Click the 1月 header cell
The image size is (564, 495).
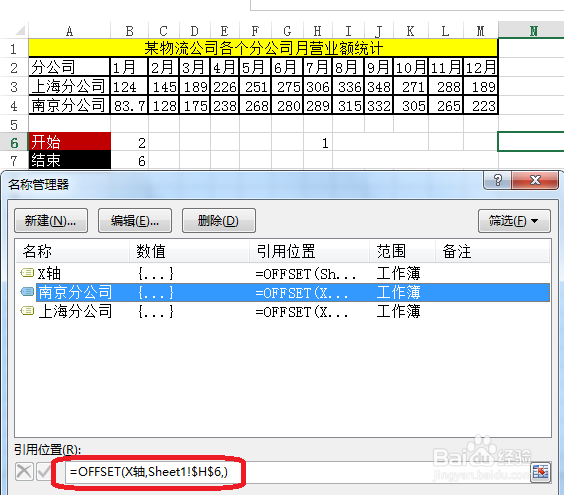coord(129,67)
